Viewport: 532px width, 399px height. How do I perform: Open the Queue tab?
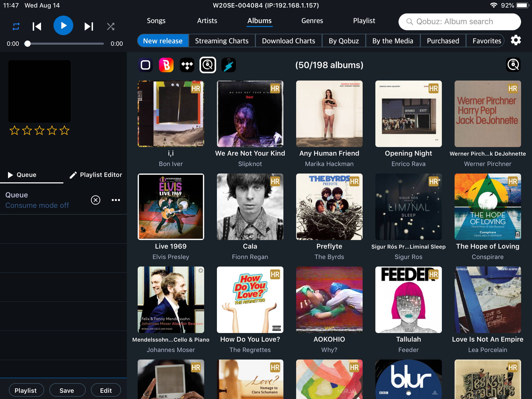click(32, 175)
